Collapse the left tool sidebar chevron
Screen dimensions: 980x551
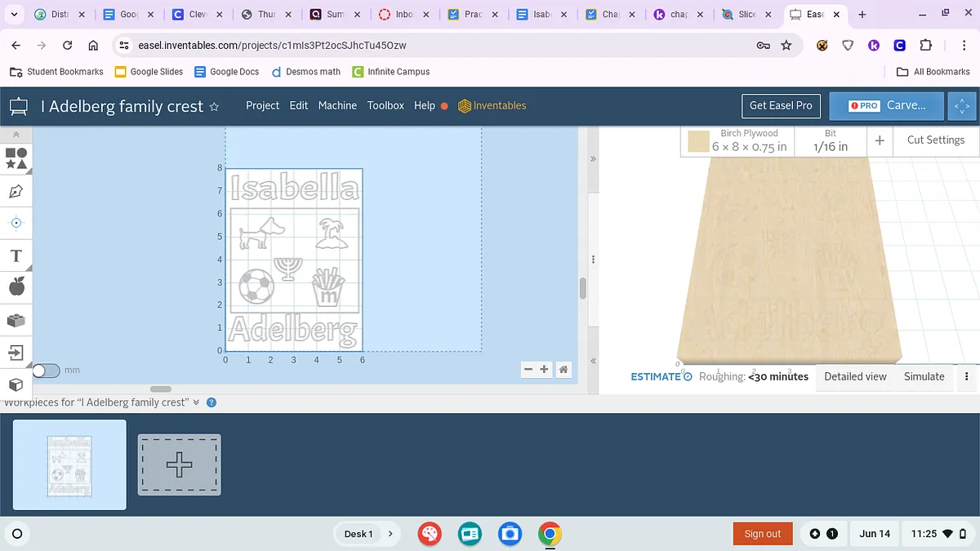pos(16,134)
